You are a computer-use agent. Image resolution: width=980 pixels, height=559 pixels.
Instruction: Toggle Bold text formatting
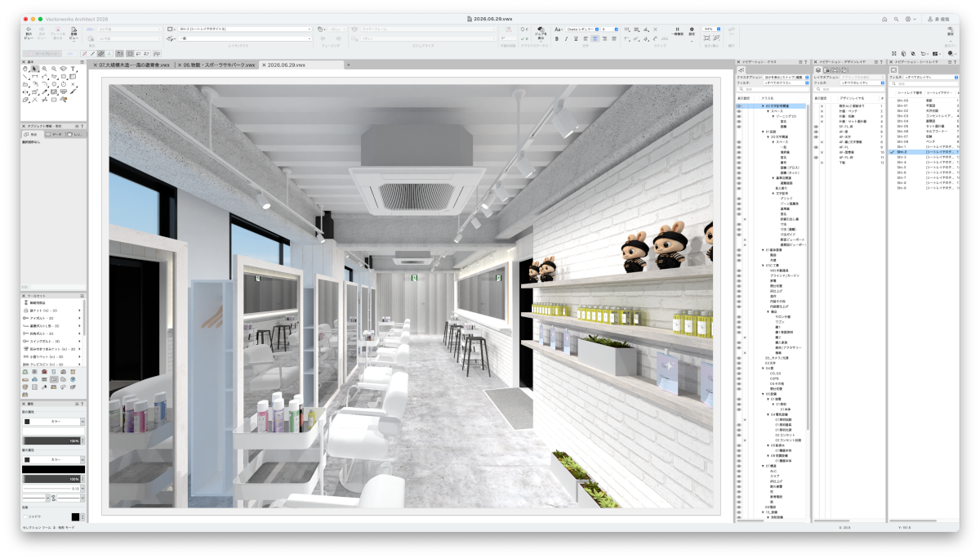[556, 38]
